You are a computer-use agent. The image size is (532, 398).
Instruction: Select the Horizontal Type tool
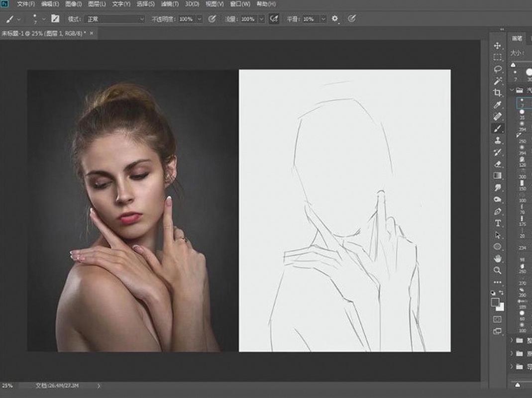click(x=497, y=223)
